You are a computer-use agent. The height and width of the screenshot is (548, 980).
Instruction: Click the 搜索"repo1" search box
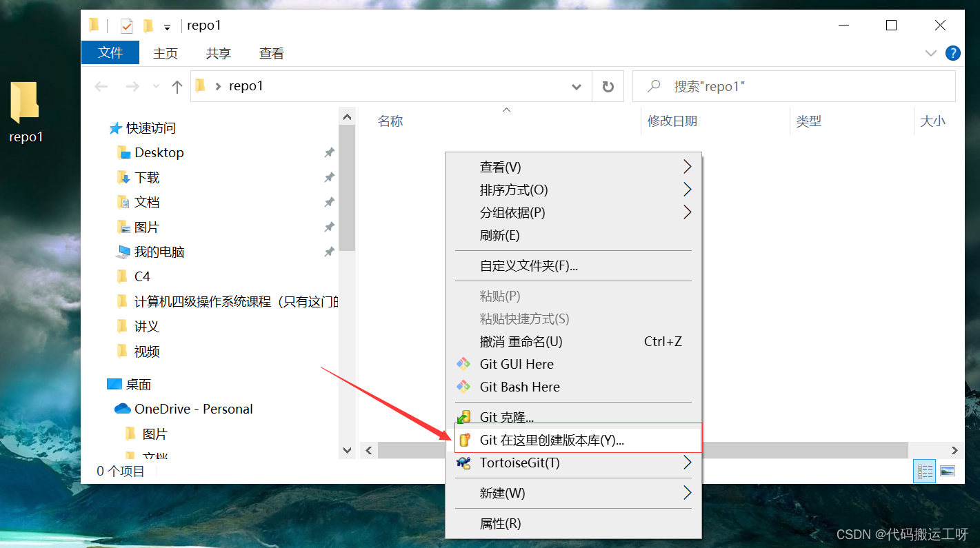[794, 86]
